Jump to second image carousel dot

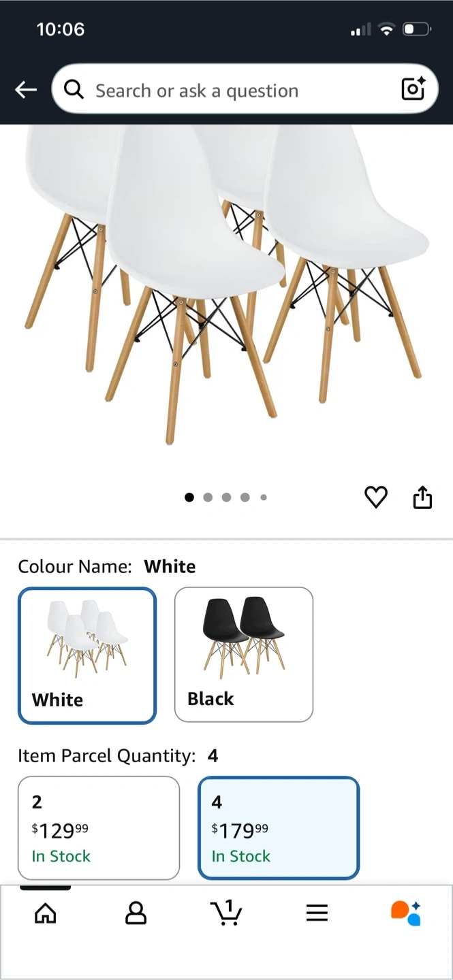pyautogui.click(x=208, y=497)
